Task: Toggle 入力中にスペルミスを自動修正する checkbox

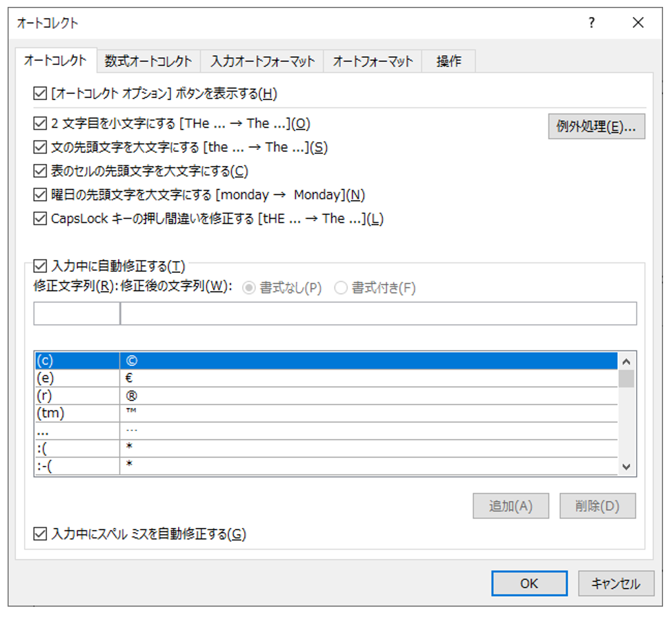Action: click(39, 534)
